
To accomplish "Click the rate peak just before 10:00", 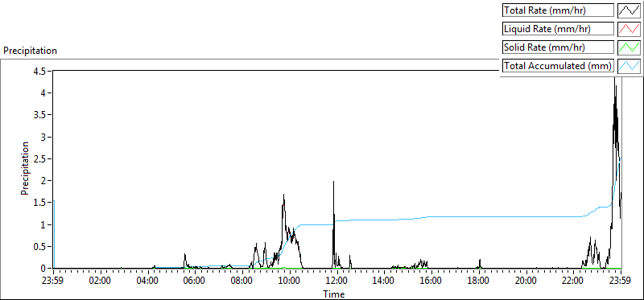I will click(x=283, y=195).
